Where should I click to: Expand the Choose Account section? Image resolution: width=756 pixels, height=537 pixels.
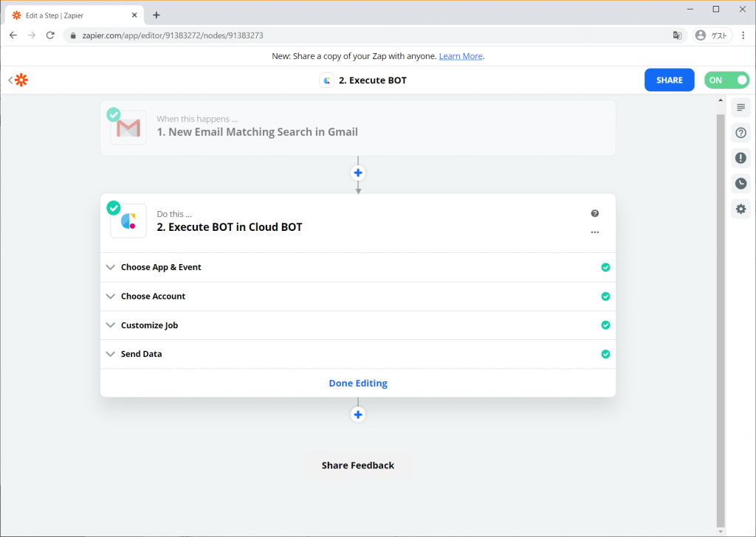click(x=153, y=297)
